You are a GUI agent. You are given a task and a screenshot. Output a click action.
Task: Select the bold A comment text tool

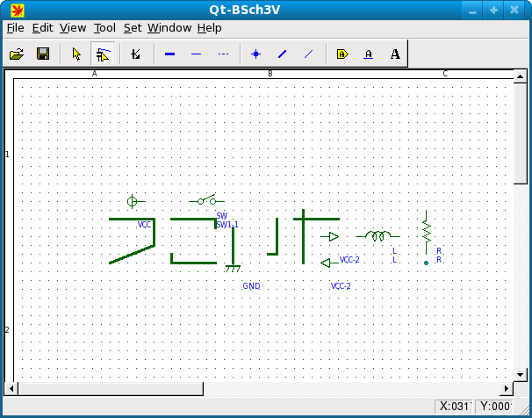coord(395,54)
